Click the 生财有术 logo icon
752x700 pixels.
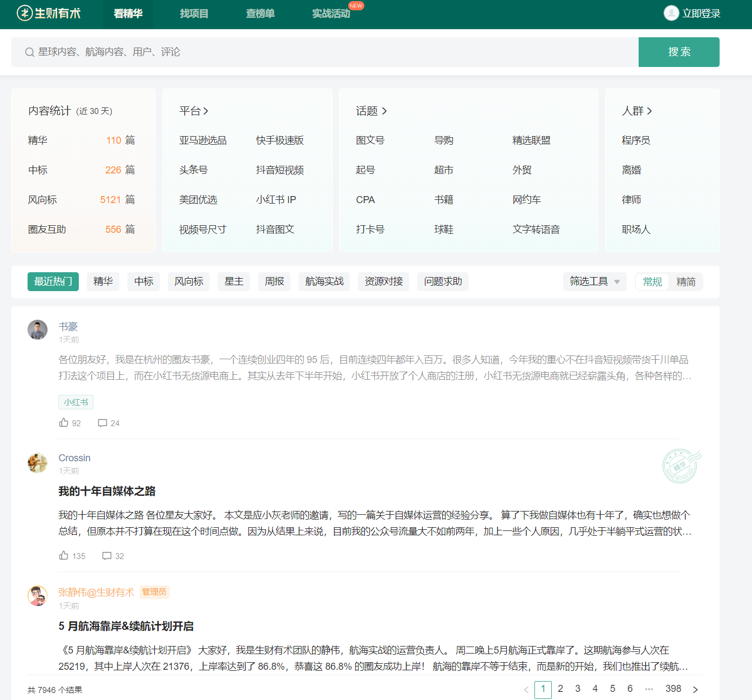[25, 13]
